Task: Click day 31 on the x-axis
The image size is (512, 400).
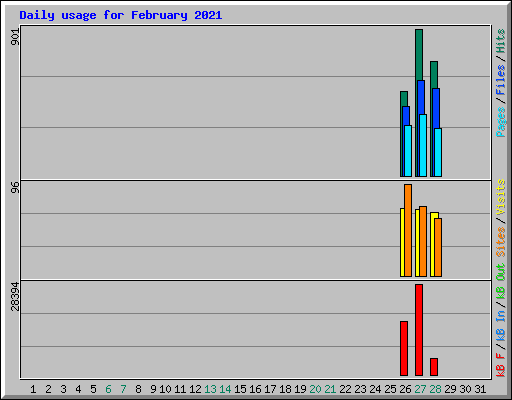Action: [480, 389]
